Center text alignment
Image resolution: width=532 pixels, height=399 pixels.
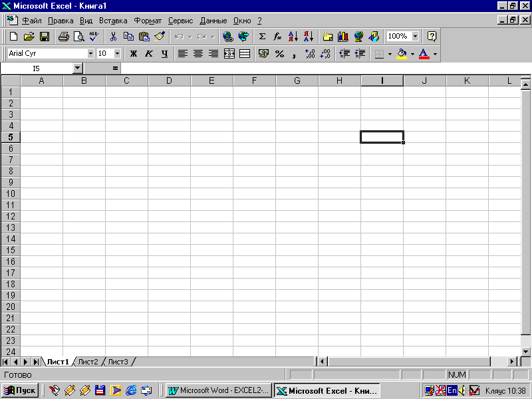(x=198, y=54)
